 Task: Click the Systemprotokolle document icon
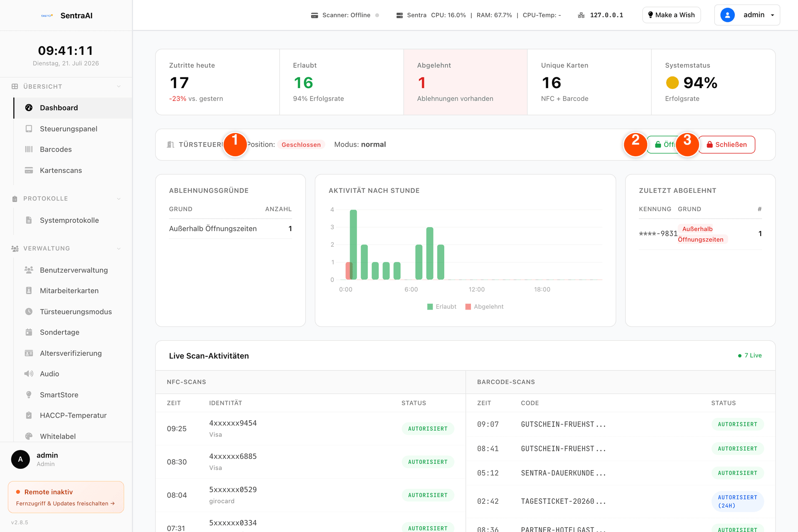click(x=29, y=220)
